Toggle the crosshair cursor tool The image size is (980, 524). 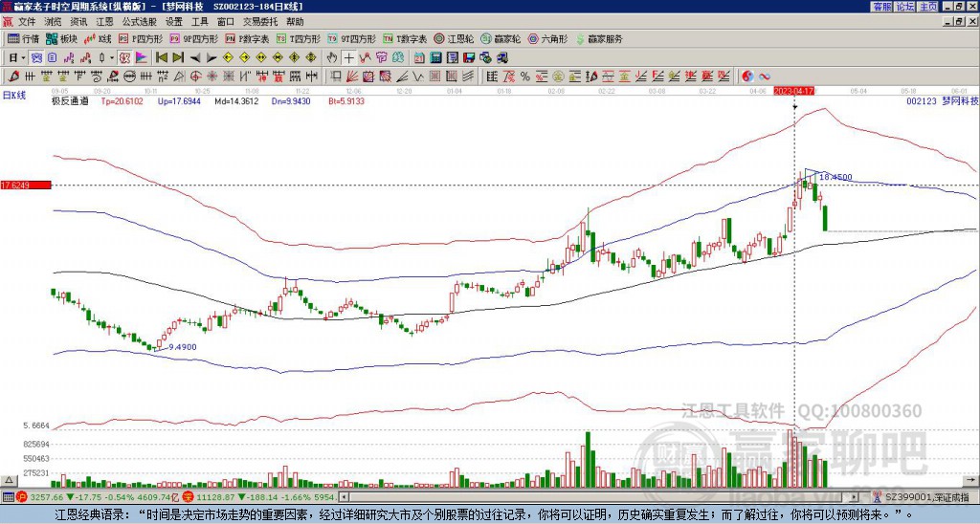point(348,57)
